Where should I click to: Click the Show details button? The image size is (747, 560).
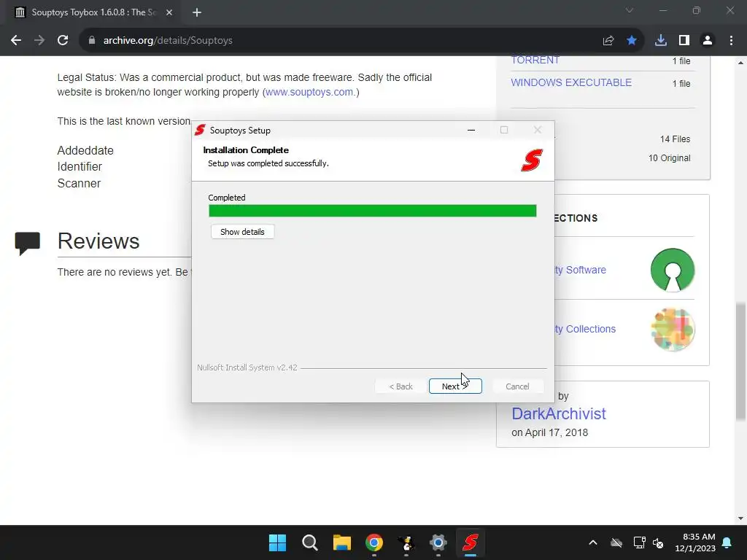(x=242, y=232)
